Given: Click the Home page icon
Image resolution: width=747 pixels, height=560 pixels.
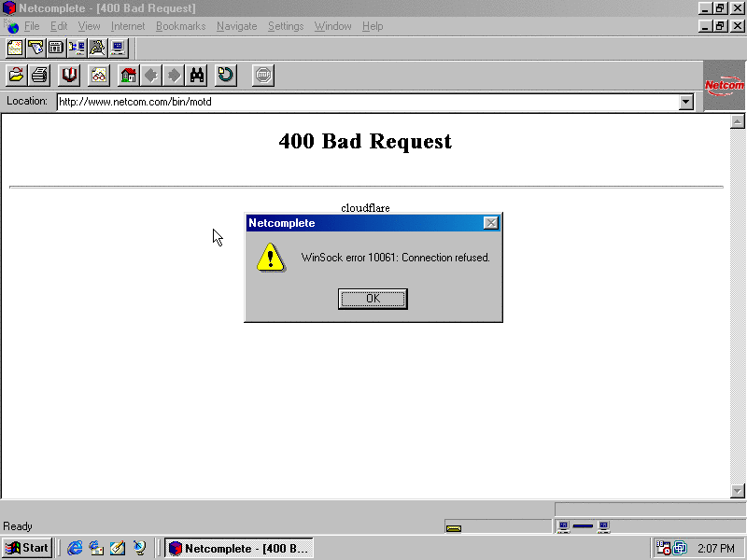Looking at the screenshot, I should [x=129, y=75].
